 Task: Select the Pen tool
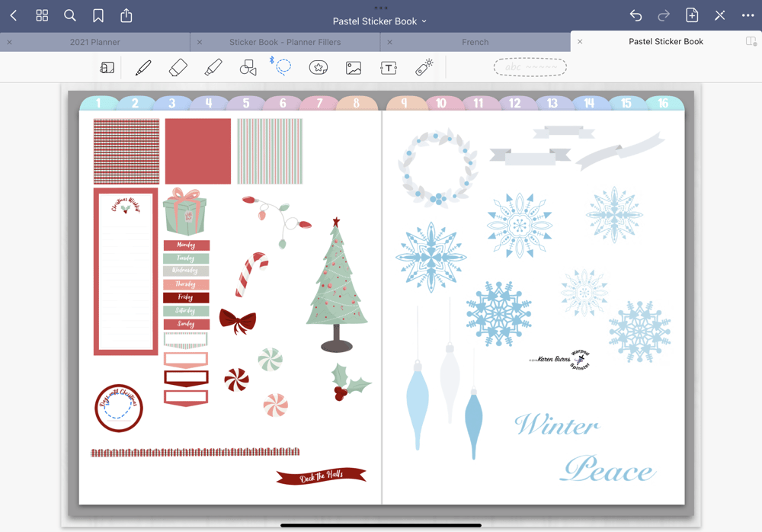click(142, 67)
